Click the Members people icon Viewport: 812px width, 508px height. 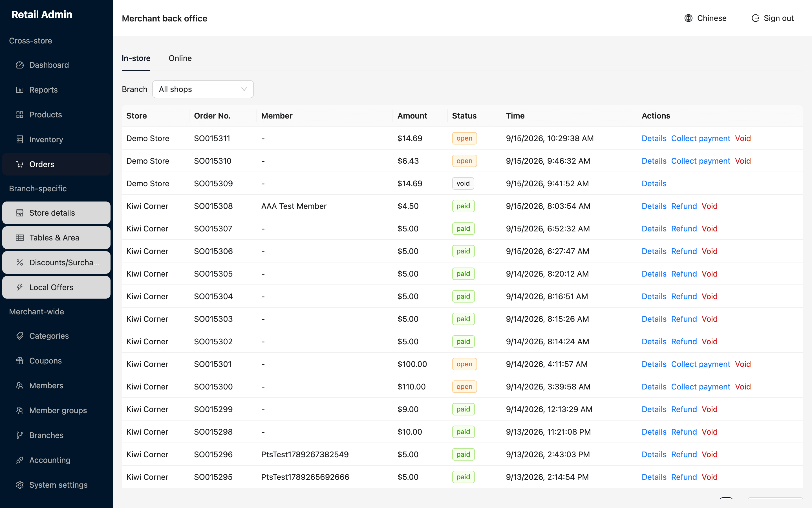pyautogui.click(x=20, y=386)
